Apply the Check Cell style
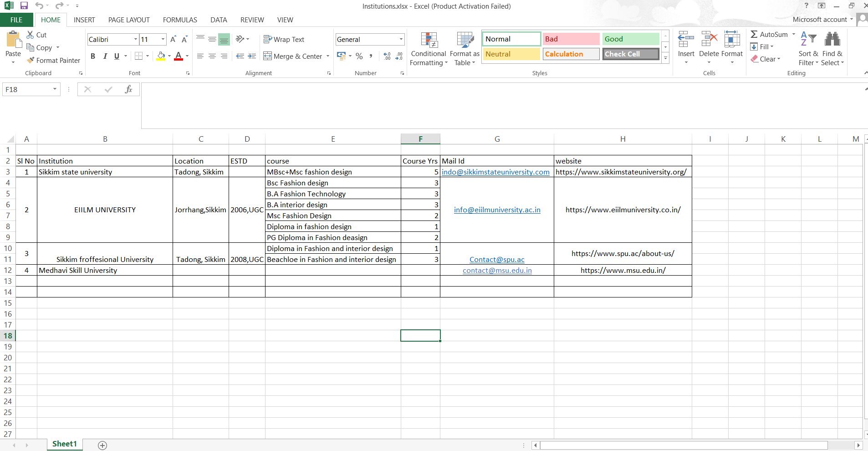This screenshot has width=868, height=451. [631, 54]
